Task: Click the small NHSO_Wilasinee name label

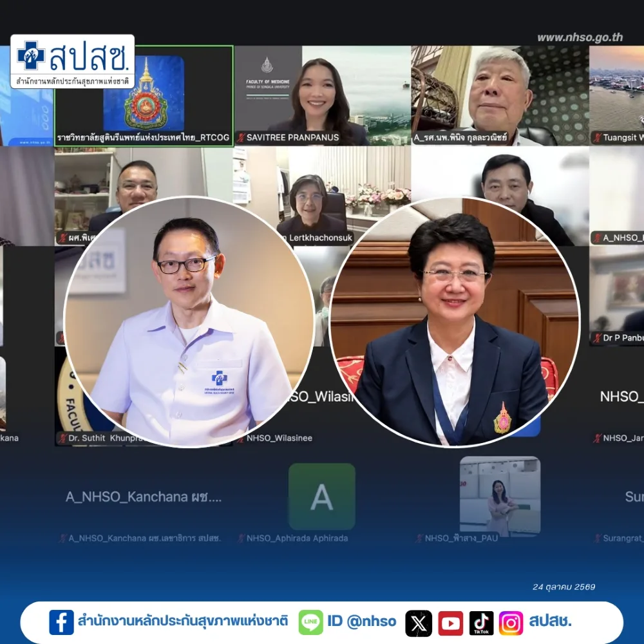Action: tap(279, 438)
